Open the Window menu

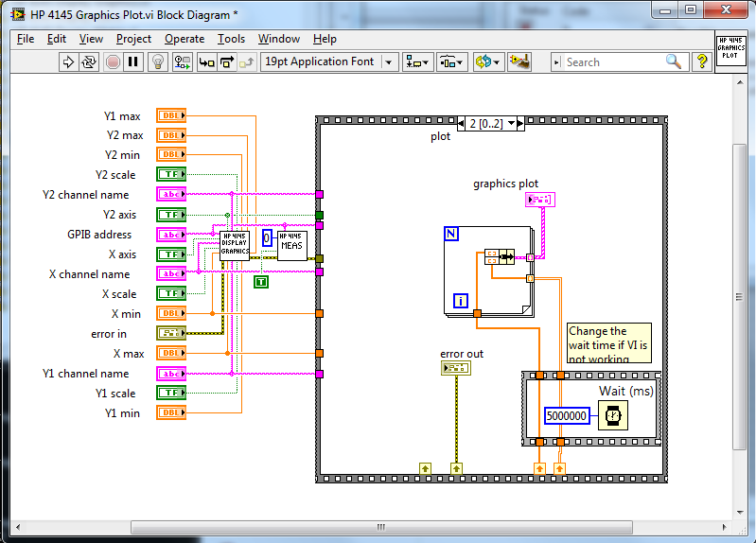click(x=279, y=39)
